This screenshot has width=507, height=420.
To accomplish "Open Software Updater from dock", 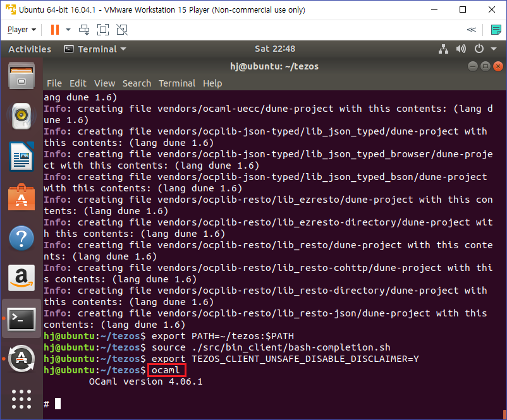I will [21, 359].
